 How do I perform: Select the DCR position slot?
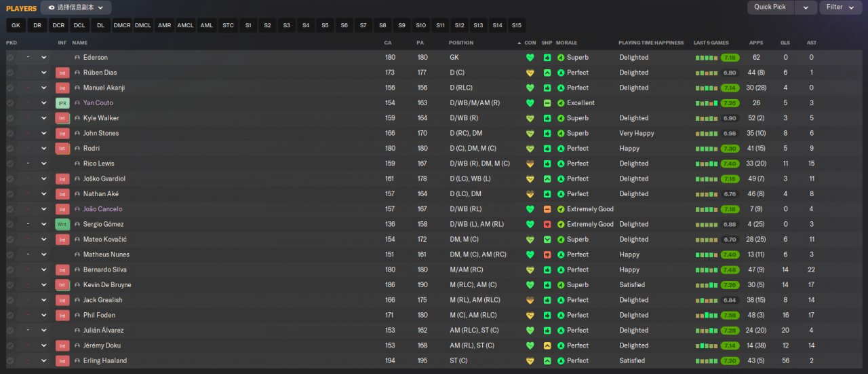[58, 25]
